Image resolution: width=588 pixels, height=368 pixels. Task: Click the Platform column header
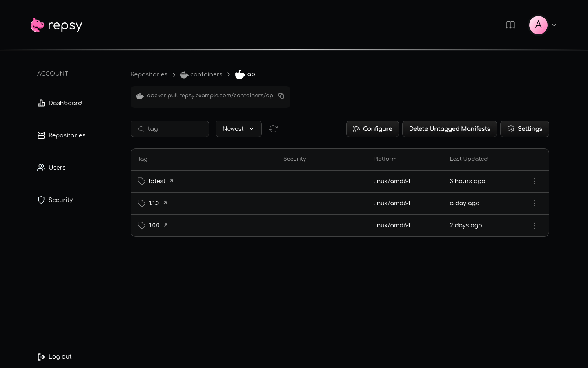[x=385, y=159]
